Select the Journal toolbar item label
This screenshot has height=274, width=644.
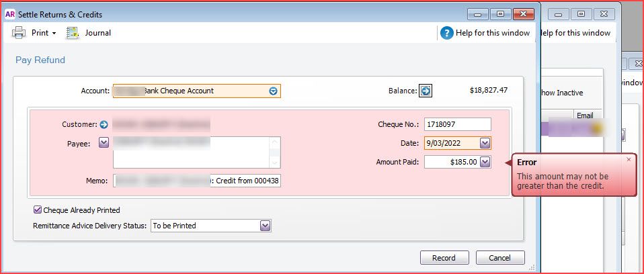tap(97, 33)
